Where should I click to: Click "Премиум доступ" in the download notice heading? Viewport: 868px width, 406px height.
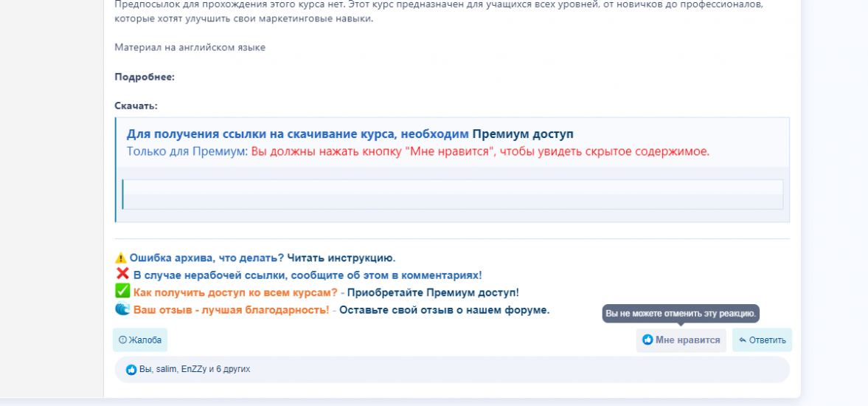[x=523, y=134]
